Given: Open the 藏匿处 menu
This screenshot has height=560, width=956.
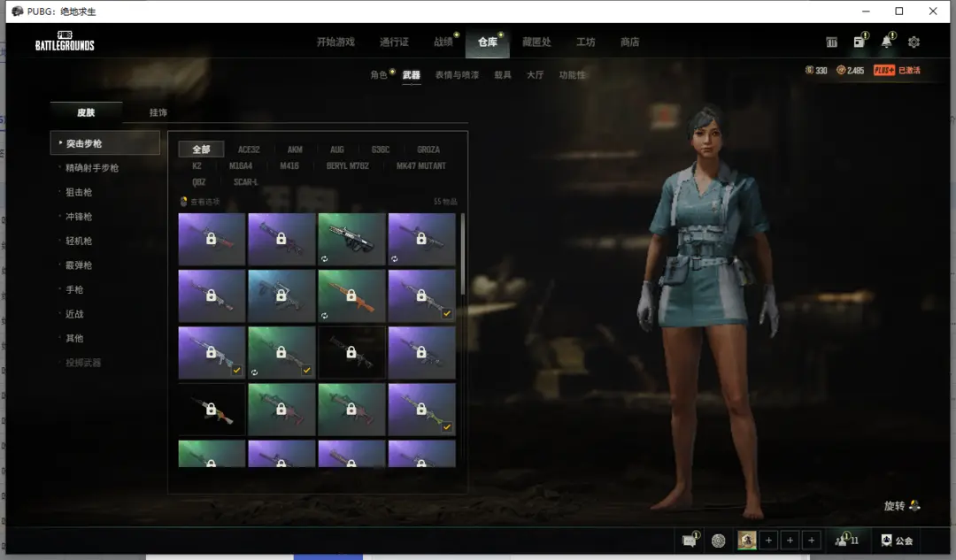Looking at the screenshot, I should point(536,42).
